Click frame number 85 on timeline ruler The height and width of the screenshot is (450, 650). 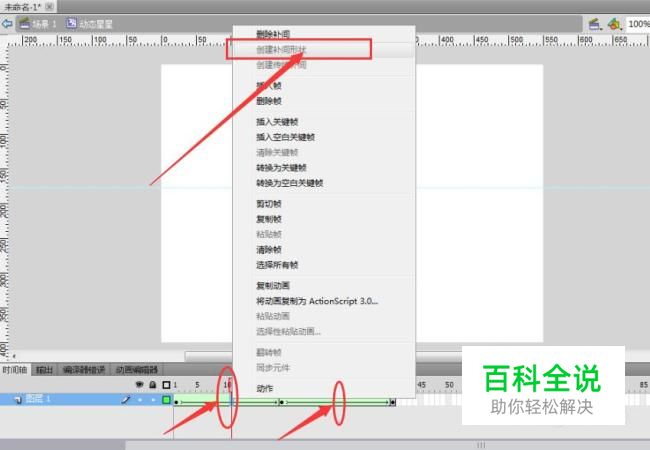click(x=643, y=385)
